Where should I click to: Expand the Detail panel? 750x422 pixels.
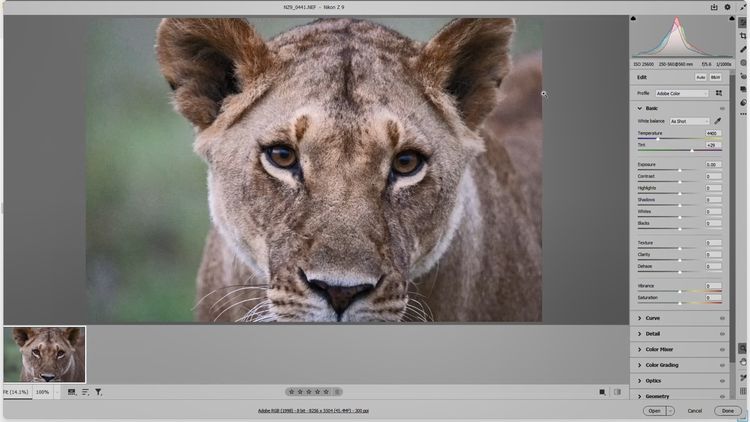point(652,334)
